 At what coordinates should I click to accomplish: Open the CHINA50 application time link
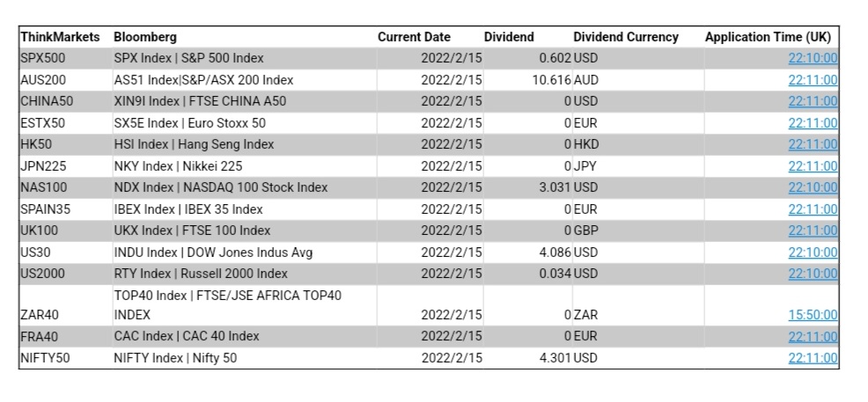(813, 101)
